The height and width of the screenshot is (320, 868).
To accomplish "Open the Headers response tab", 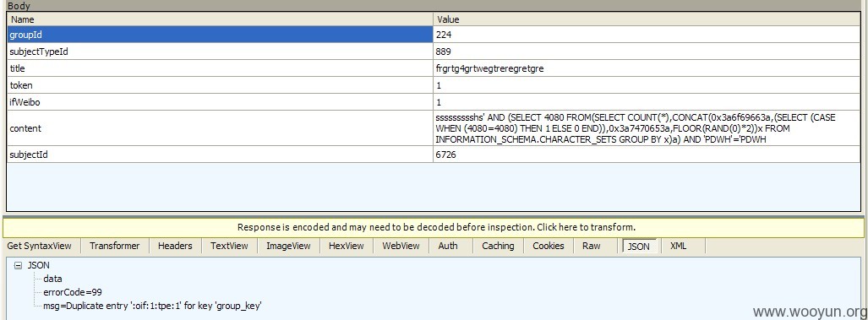I will pos(175,246).
